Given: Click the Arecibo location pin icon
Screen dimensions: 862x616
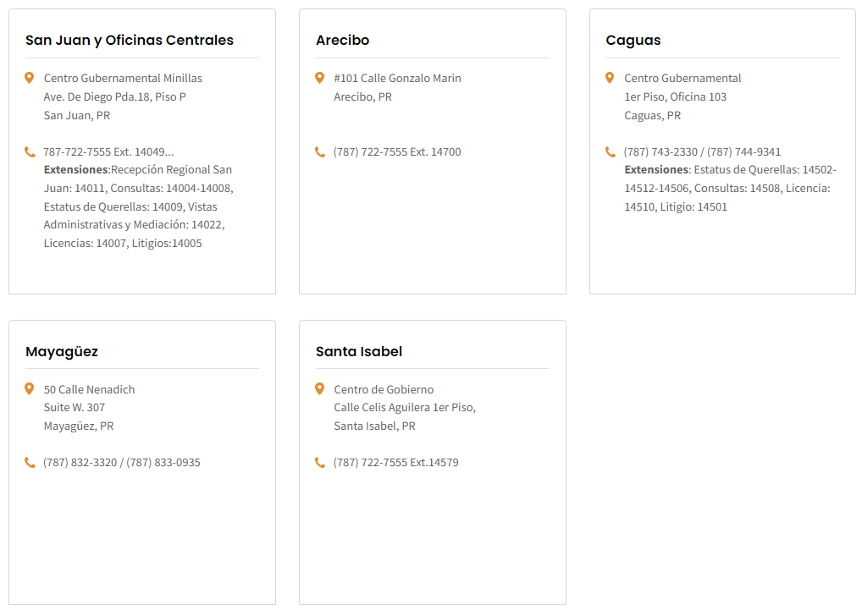Looking at the screenshot, I should pyautogui.click(x=319, y=78).
